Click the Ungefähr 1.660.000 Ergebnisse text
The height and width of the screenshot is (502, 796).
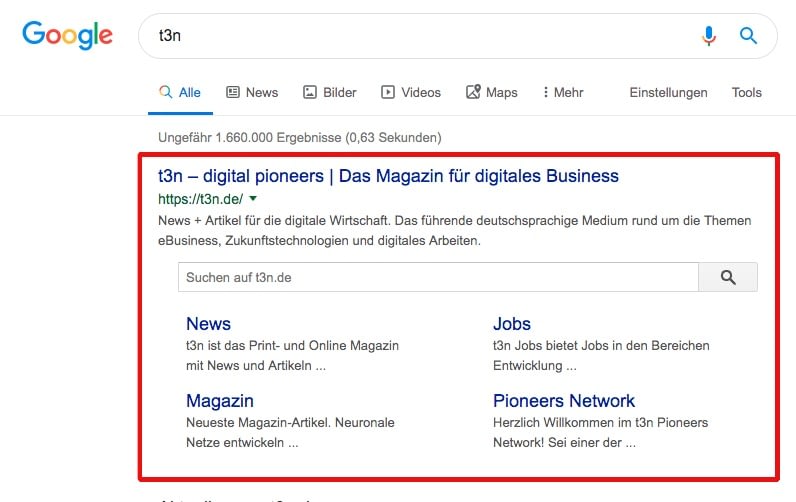[x=300, y=138]
